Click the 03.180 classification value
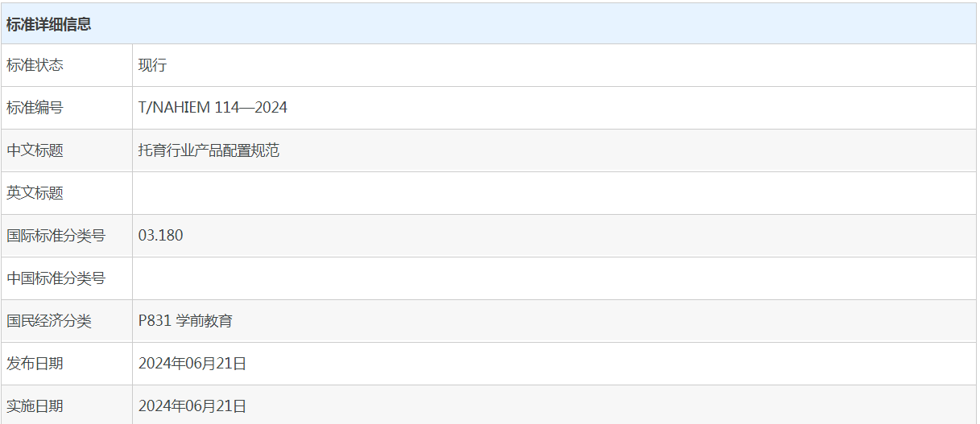This screenshot has height=424, width=980. (x=160, y=236)
